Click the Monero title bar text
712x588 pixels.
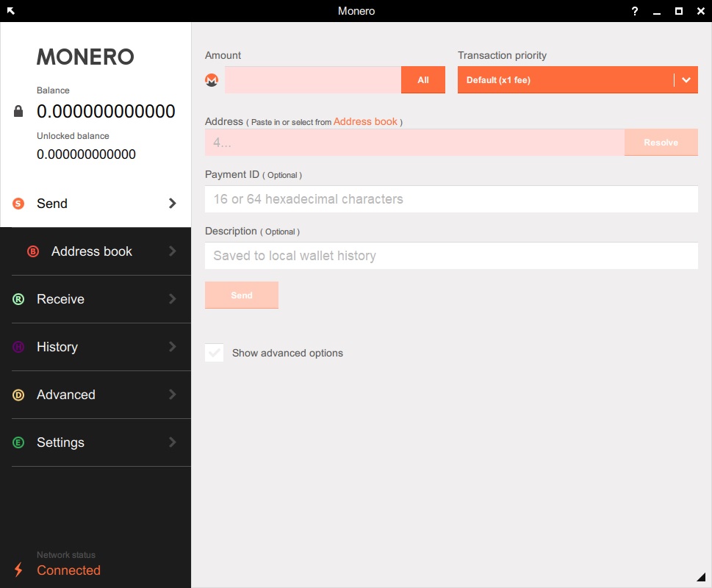click(356, 11)
